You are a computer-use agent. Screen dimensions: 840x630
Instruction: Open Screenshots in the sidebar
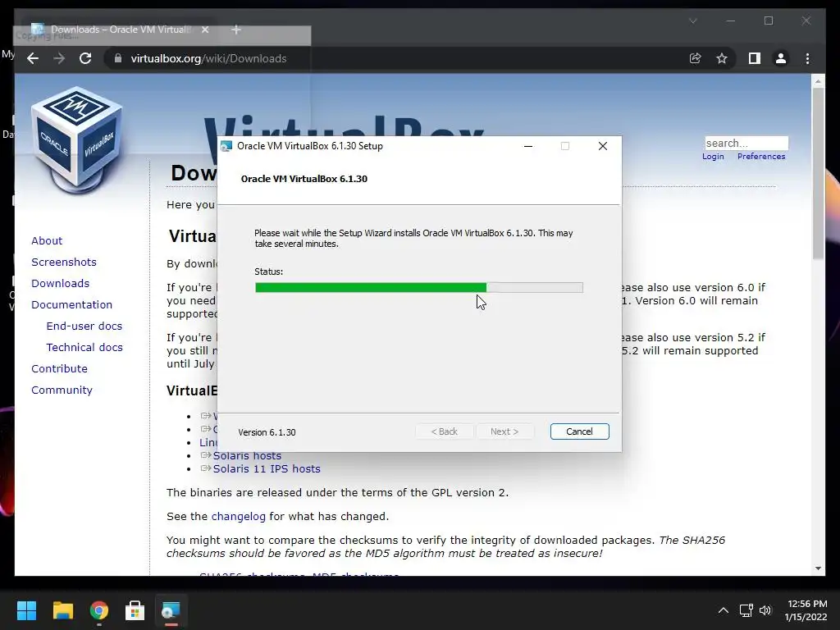[x=64, y=262]
